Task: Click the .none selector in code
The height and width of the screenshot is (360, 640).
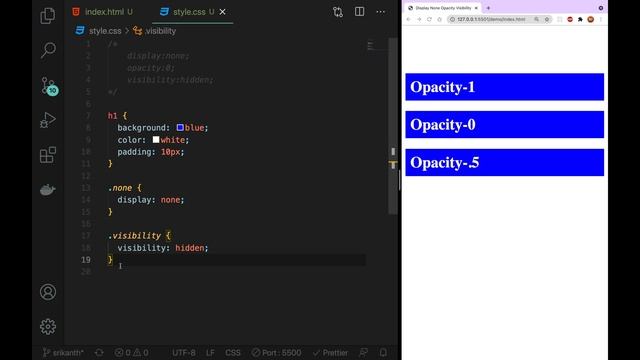Action: (x=120, y=188)
